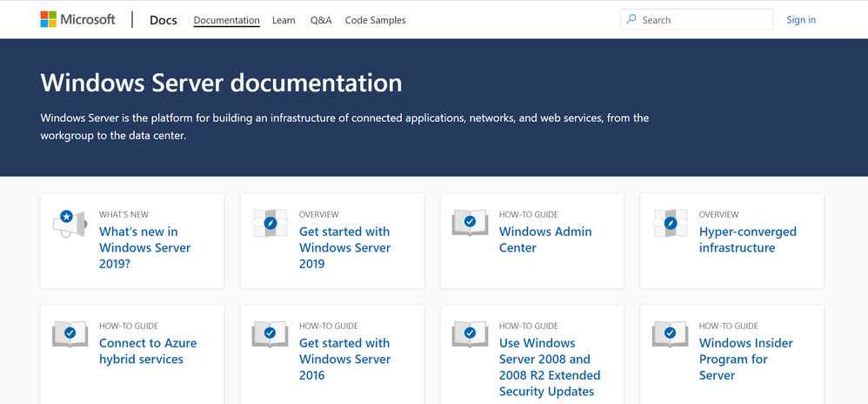Open the Hyper-converged infrastructure link

pyautogui.click(x=747, y=239)
